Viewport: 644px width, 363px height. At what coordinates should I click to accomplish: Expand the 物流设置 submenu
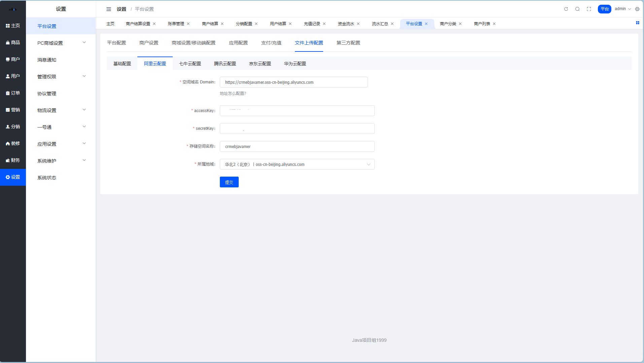[x=61, y=110]
